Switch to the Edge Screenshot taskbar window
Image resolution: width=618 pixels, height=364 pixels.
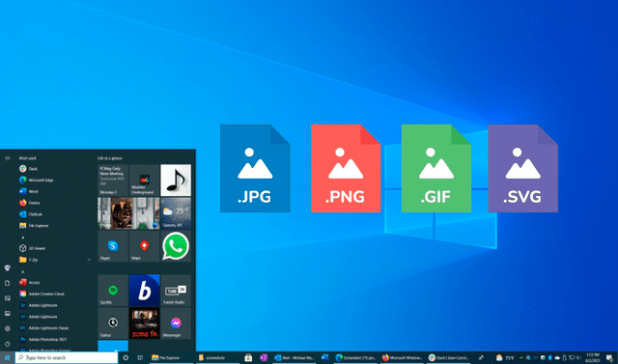355,357
